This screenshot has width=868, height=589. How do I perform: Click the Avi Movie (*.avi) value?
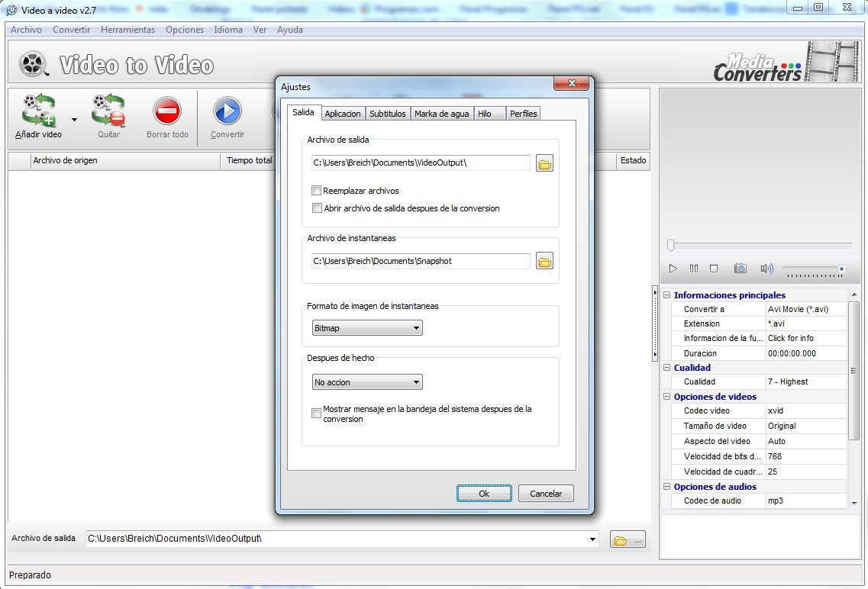tap(806, 309)
